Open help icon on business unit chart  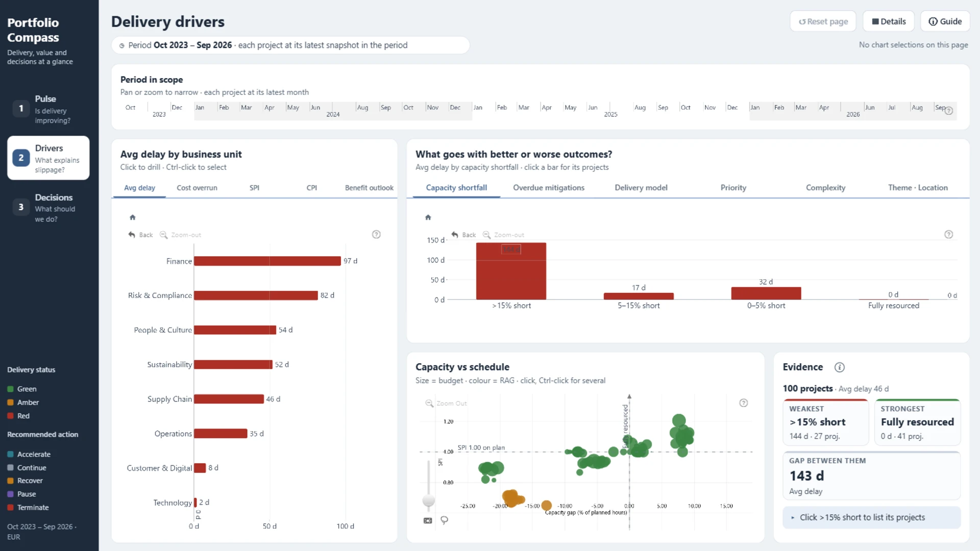point(376,235)
